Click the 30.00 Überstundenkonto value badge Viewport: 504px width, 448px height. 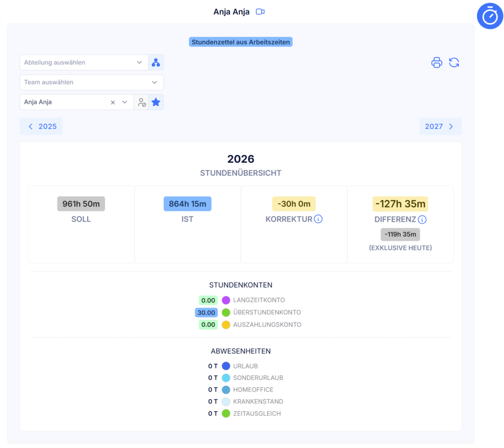click(x=206, y=312)
